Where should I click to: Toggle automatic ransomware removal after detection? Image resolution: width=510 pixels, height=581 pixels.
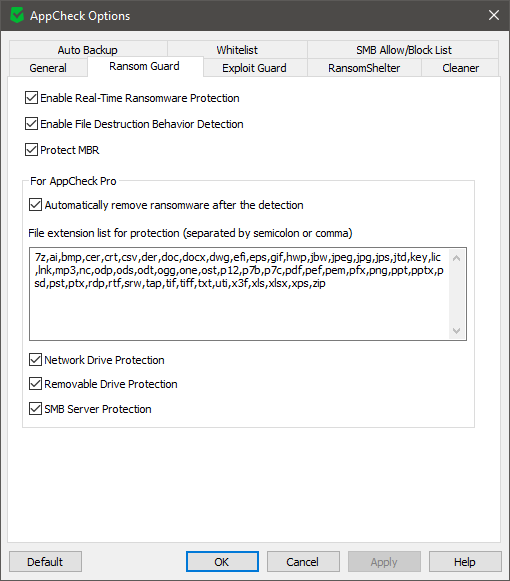[36, 205]
